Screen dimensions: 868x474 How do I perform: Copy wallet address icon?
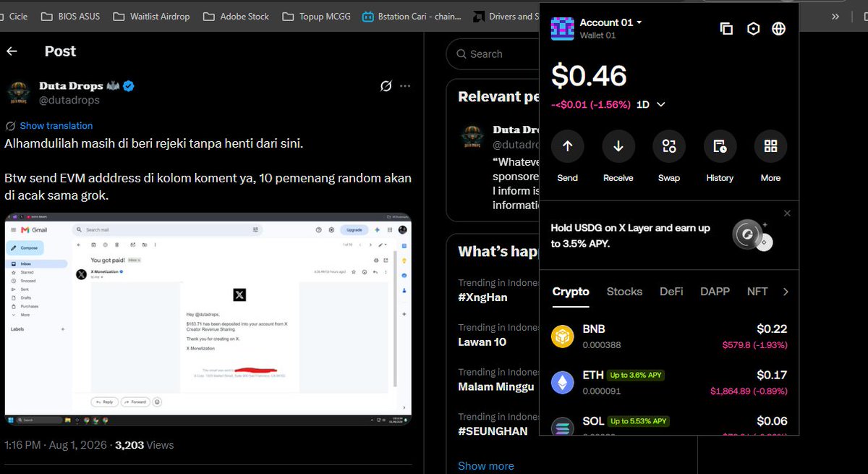[726, 28]
